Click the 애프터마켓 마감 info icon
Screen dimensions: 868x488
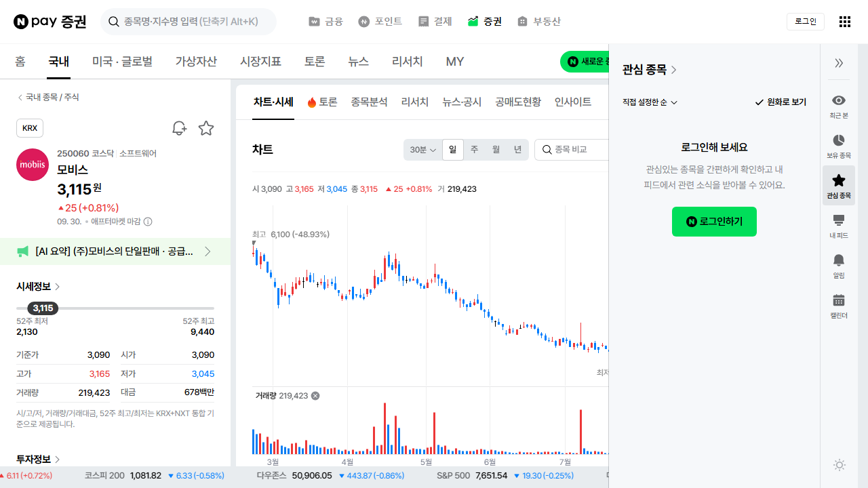click(x=148, y=222)
